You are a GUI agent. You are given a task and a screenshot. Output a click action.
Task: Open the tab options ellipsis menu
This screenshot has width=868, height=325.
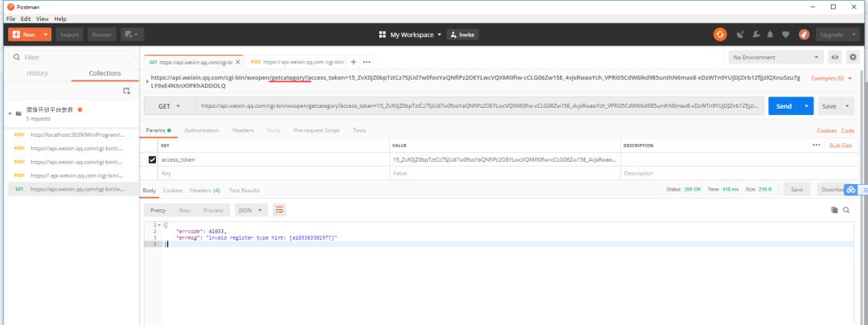click(x=366, y=62)
